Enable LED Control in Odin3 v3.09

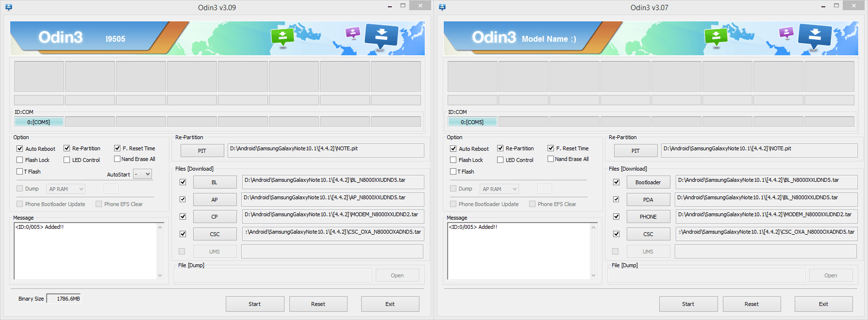coord(67,160)
